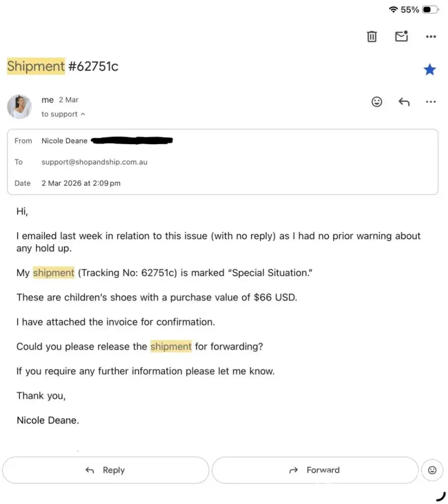Delete this email with the trash icon
This screenshot has height=504, width=448.
coord(372,36)
